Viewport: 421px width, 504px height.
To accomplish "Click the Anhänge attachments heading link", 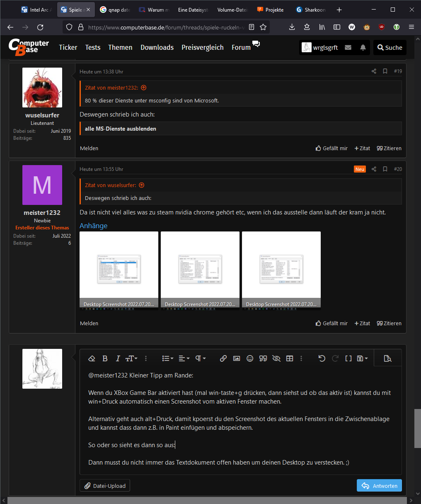I will click(93, 226).
